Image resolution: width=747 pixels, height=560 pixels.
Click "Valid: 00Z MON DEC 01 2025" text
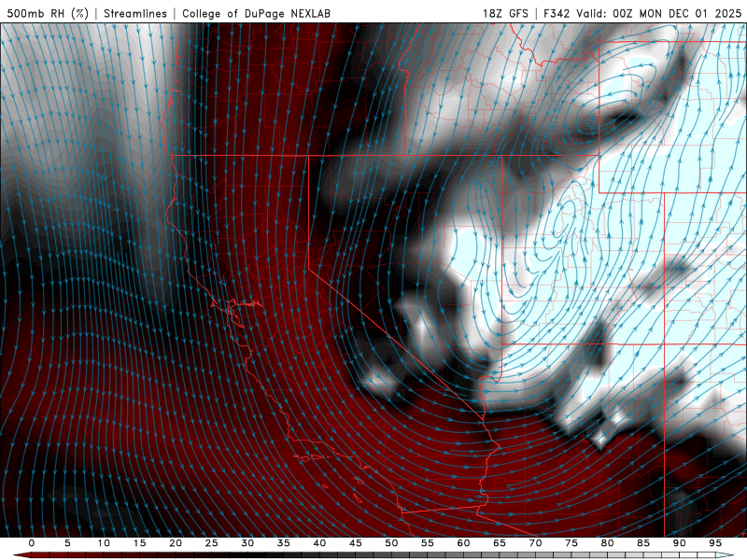[x=659, y=13]
